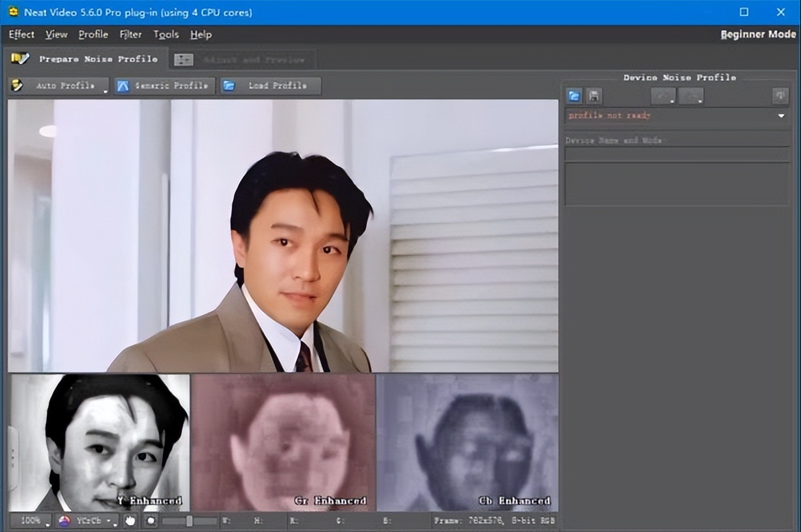
Task: Click the first grayed profile tool button
Action: click(x=663, y=96)
